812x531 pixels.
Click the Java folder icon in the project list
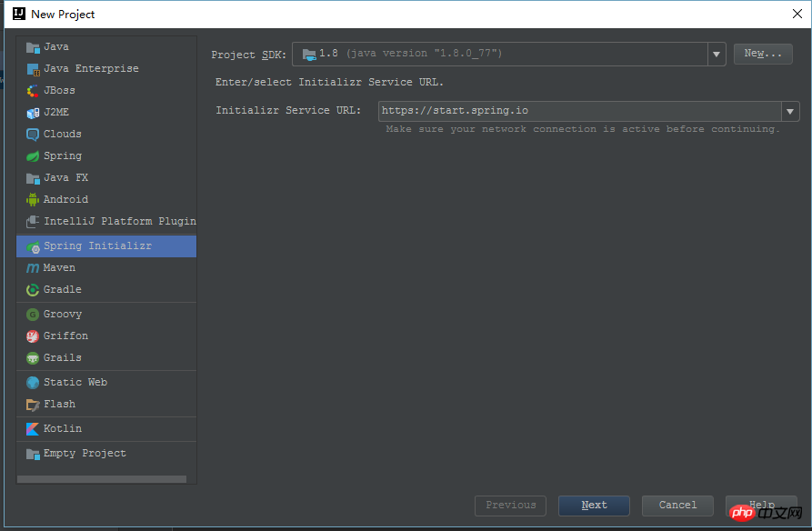(33, 47)
